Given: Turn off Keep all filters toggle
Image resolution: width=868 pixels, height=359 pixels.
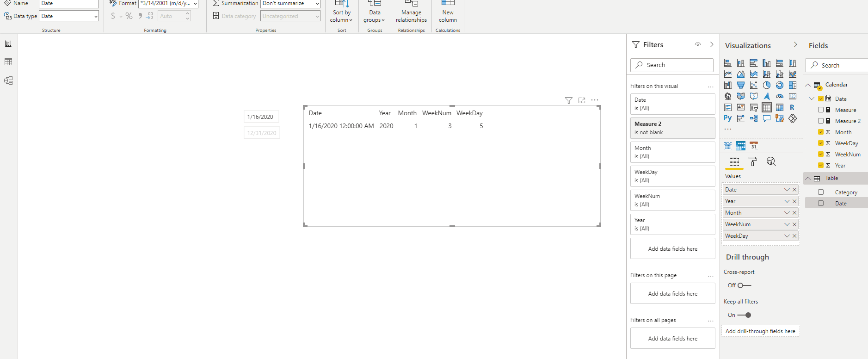Looking at the screenshot, I should click(x=744, y=315).
